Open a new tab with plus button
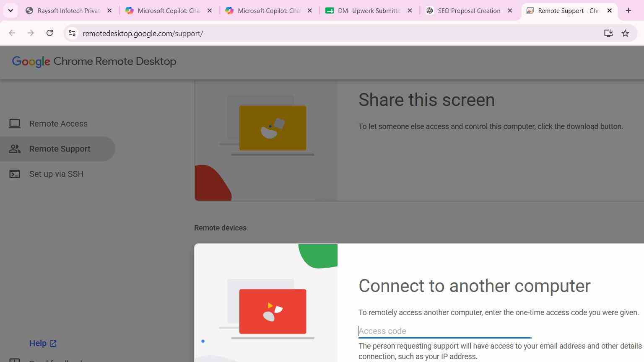The image size is (644, 362). click(x=628, y=10)
